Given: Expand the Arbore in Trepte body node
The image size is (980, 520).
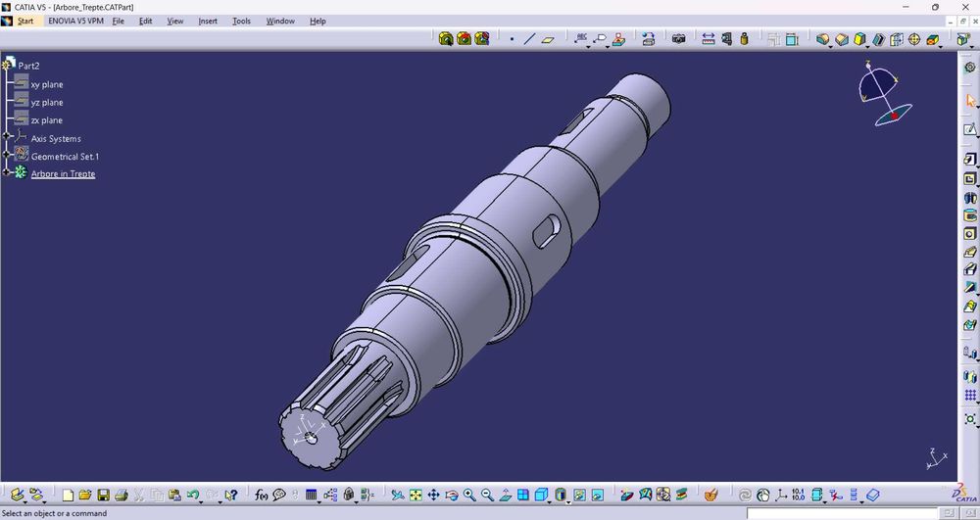Looking at the screenshot, I should click(x=6, y=171).
